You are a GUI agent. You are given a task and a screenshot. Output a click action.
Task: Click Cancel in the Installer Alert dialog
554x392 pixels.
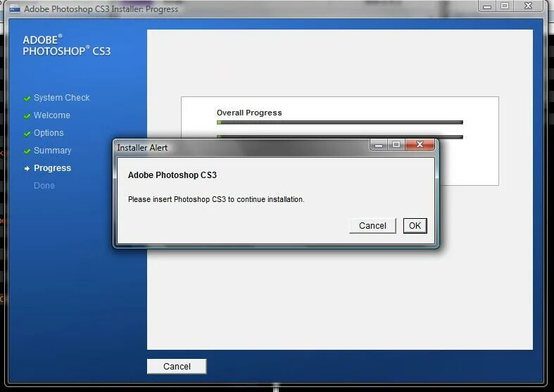pos(372,226)
